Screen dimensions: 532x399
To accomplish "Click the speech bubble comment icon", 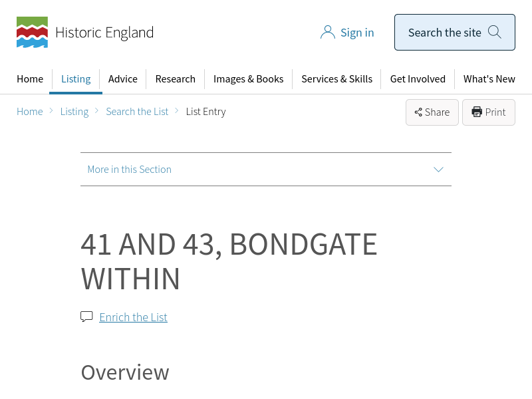I will (x=86, y=317).
